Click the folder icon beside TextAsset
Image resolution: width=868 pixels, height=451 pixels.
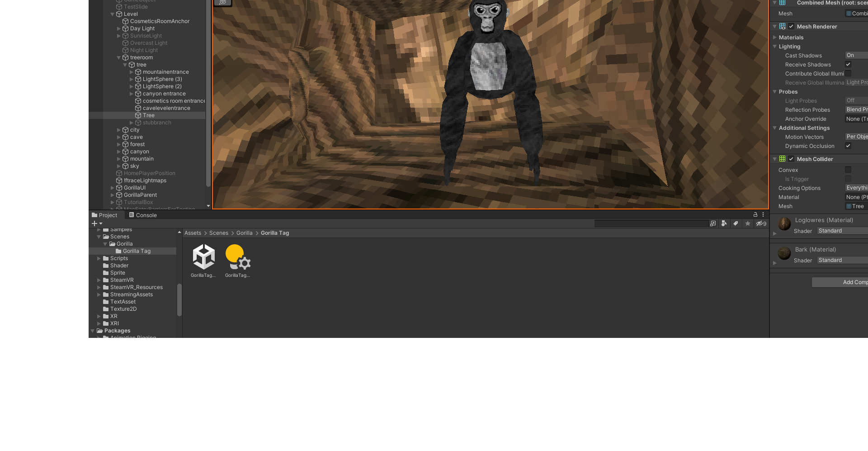(x=106, y=302)
